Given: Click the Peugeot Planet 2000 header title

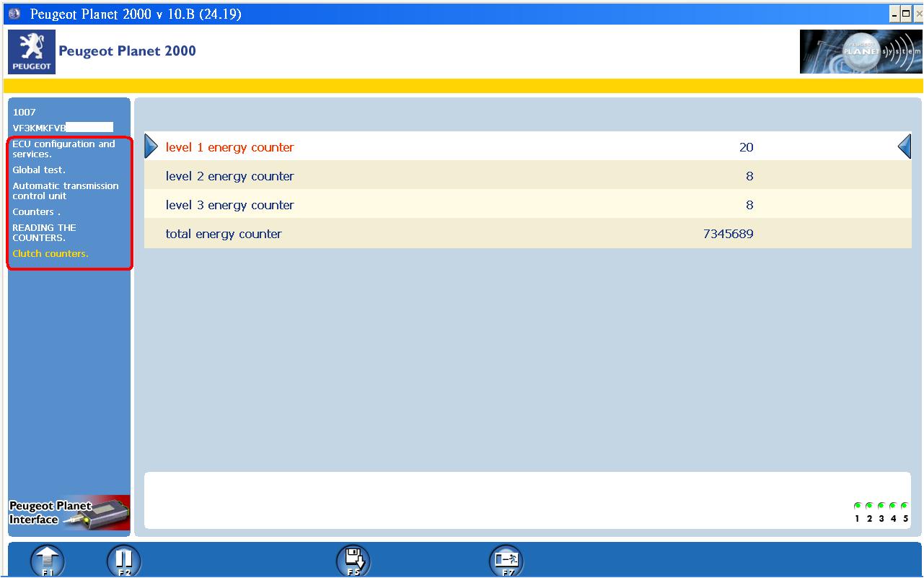Looking at the screenshot, I should (127, 51).
